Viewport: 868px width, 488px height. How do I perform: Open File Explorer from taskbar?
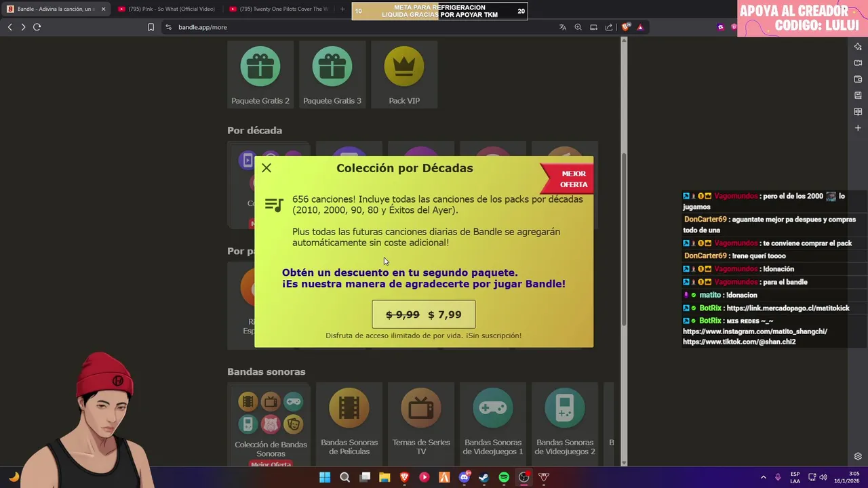[x=384, y=477]
